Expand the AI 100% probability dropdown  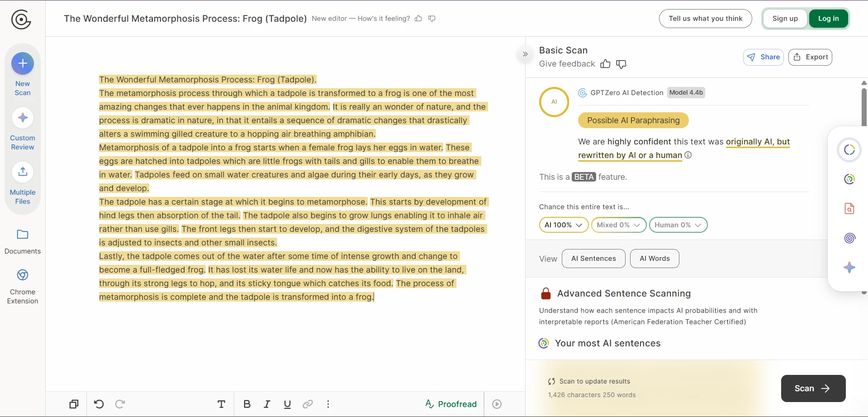(563, 225)
